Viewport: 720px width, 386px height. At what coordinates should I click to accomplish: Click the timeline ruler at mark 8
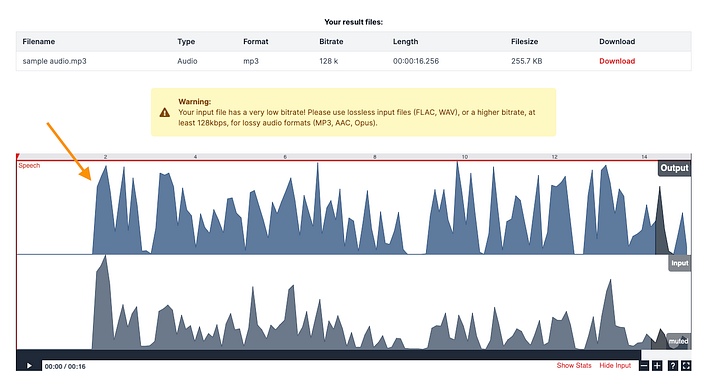(375, 157)
